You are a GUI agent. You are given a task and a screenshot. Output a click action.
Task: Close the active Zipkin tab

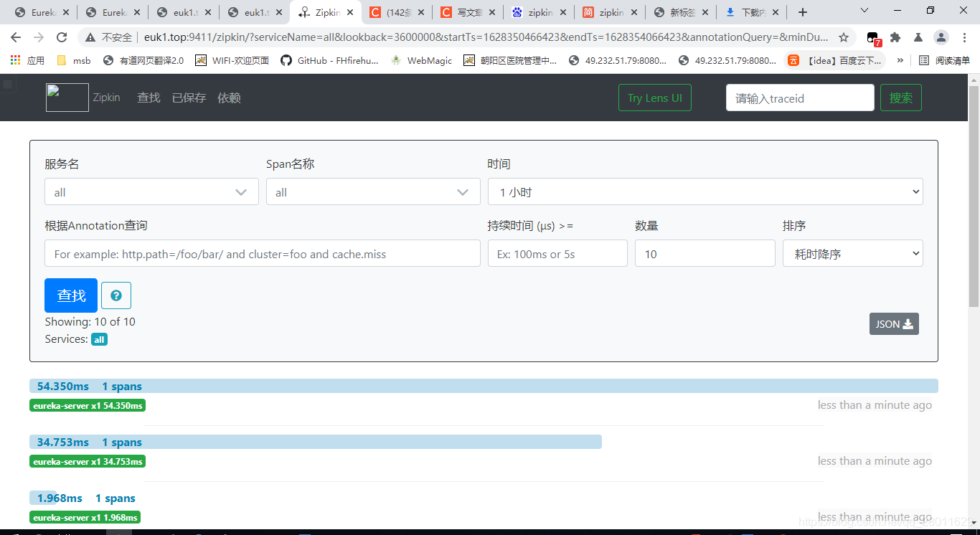tap(350, 12)
